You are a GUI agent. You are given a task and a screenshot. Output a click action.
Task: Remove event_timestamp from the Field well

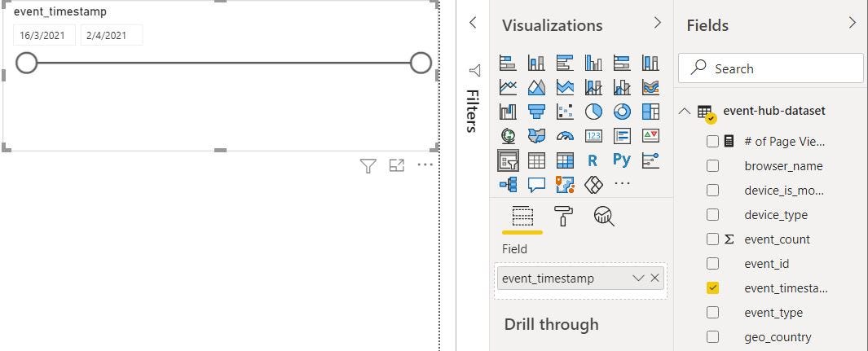[x=655, y=279]
